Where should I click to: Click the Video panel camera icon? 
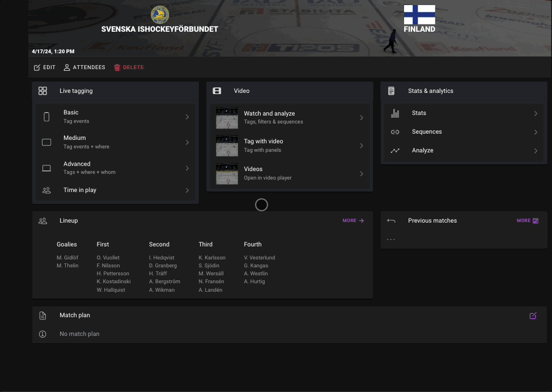217,91
